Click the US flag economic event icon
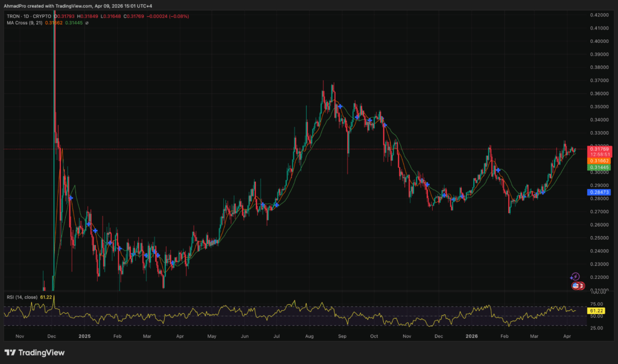The width and height of the screenshot is (618, 364). tap(576, 286)
